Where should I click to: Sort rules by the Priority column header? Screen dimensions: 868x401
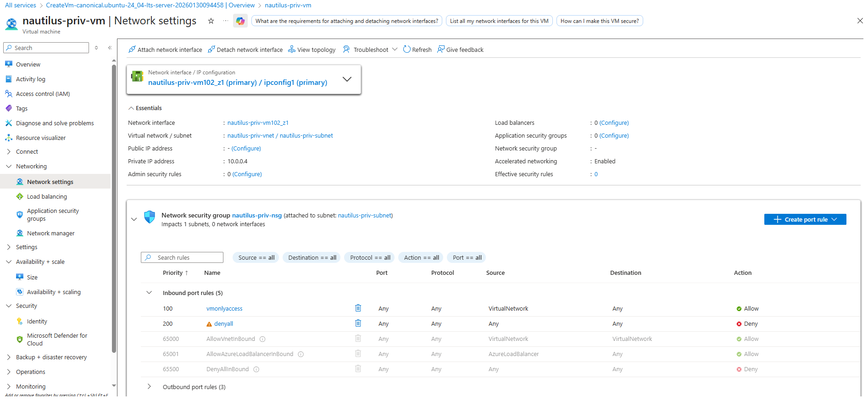coord(175,273)
